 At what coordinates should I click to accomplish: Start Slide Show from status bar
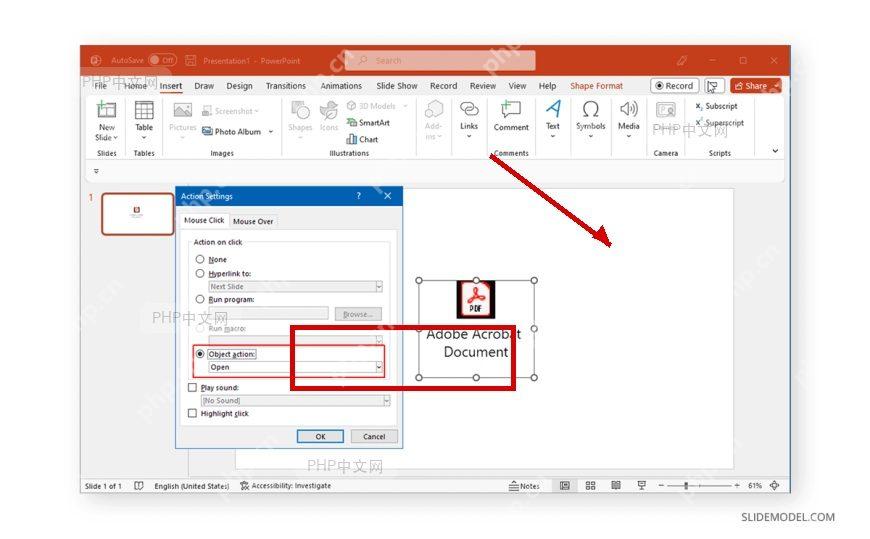pyautogui.click(x=641, y=486)
